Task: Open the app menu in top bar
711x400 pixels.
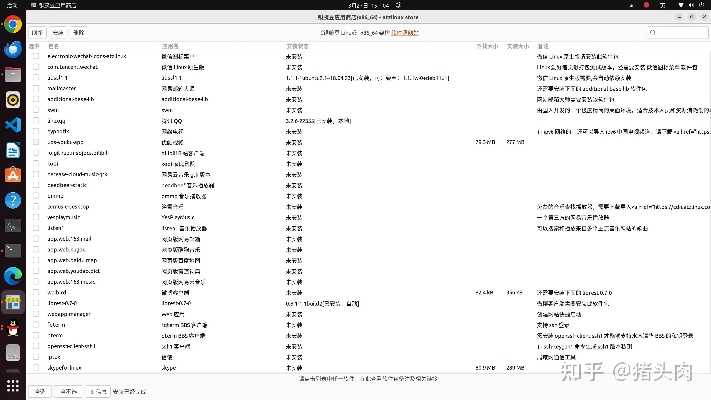Action: click(54, 5)
